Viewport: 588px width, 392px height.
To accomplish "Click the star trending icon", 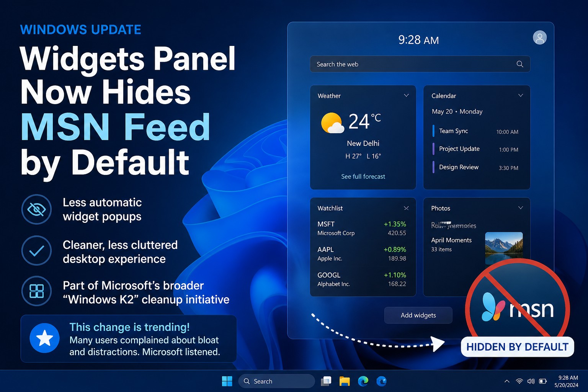I will pyautogui.click(x=44, y=338).
